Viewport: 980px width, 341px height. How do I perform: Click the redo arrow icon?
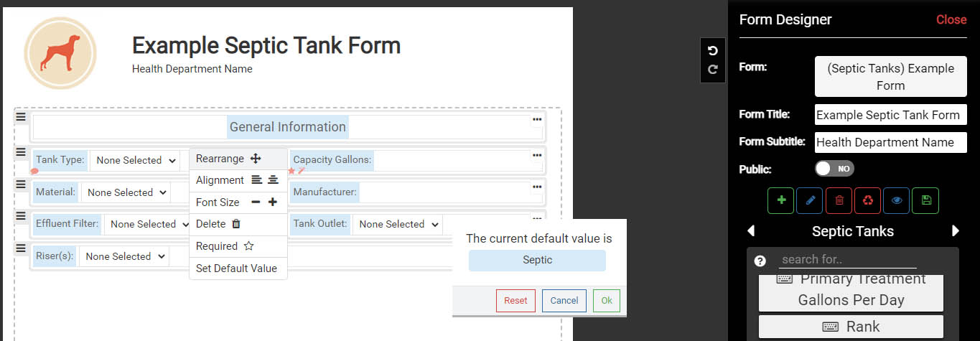tap(713, 70)
